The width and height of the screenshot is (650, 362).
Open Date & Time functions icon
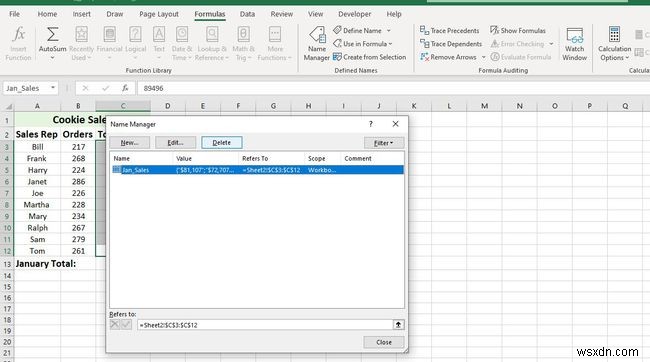tap(182, 34)
